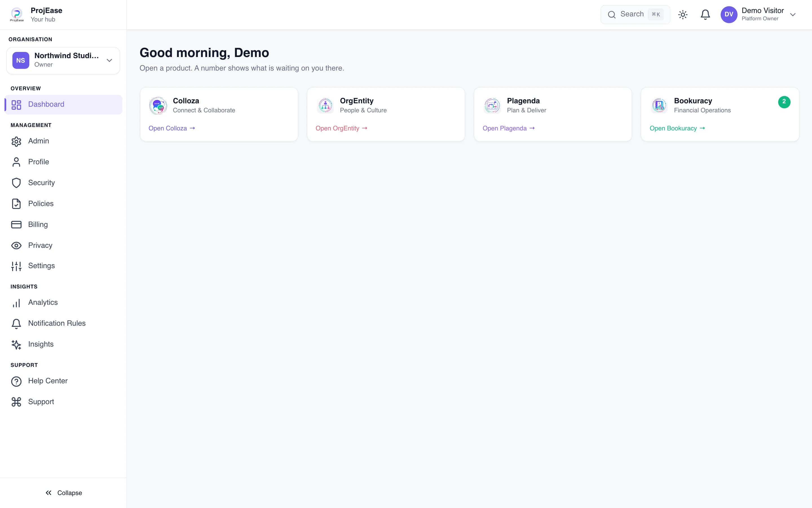Click the Open Bookuracy link
Viewport: 812px width, 508px height.
tap(677, 128)
